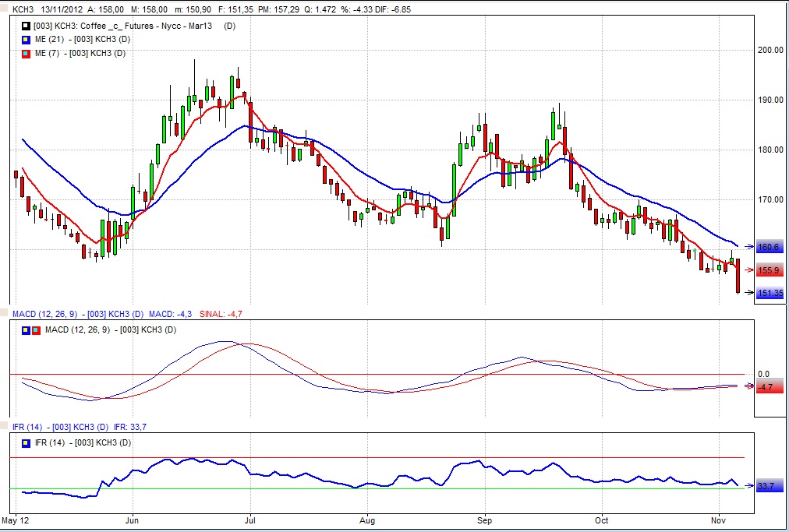Click the 160.6 blue price tag
This screenshot has width=789, height=532.
(769, 247)
